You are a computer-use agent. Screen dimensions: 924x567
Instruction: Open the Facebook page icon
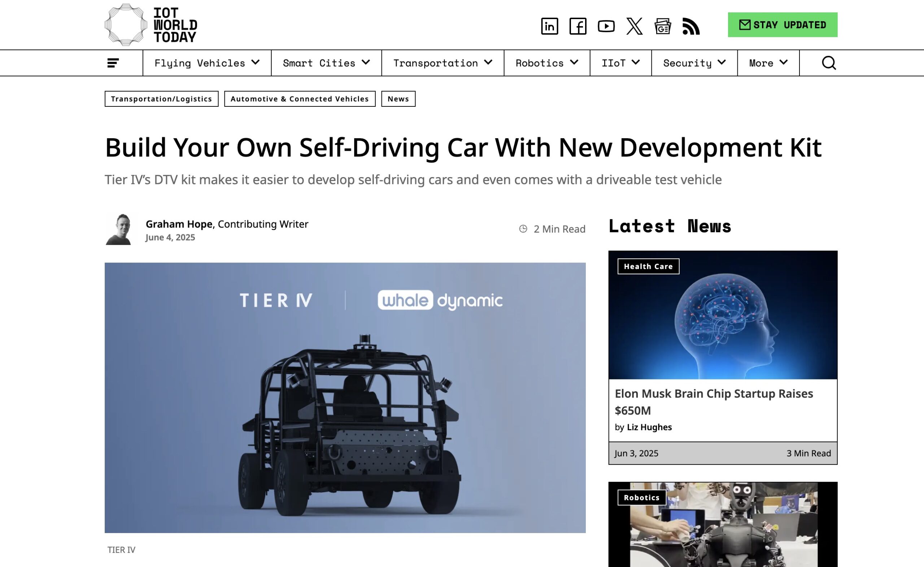(578, 26)
